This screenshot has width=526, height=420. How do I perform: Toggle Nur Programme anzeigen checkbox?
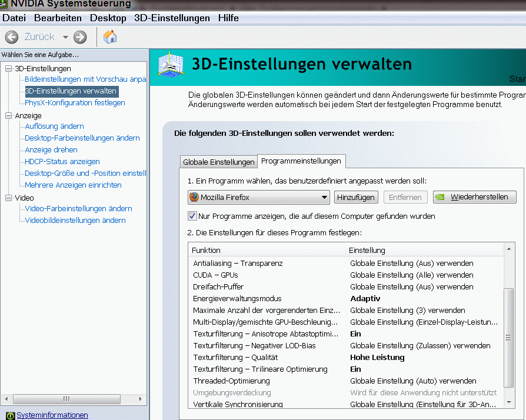coord(192,216)
